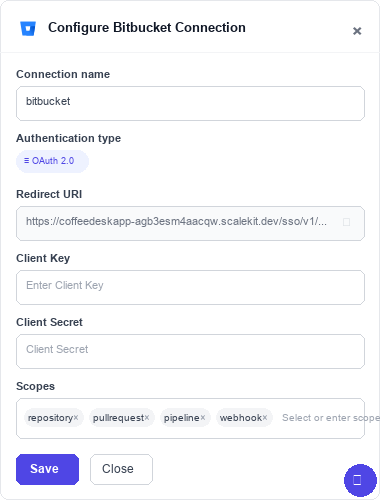Select the OAuth 2.0 authentication type chip
Image resolution: width=380 pixels, height=500 pixels.
[x=52, y=161]
